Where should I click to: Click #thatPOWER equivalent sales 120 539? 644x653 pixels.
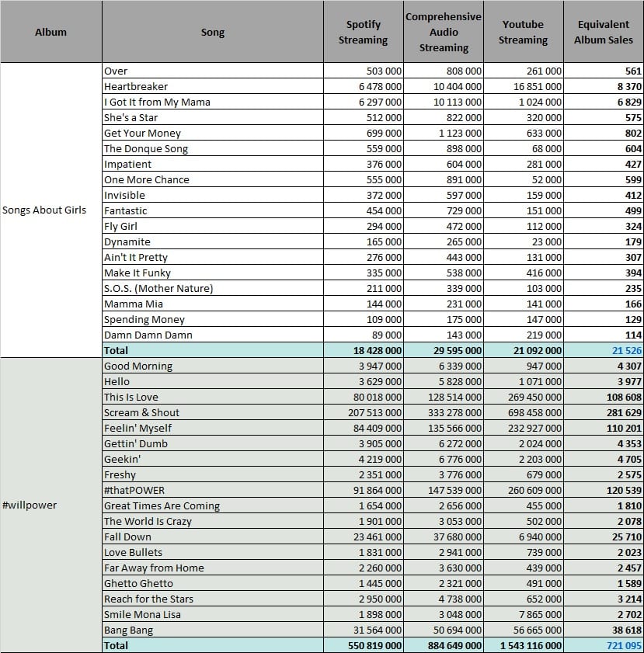click(603, 490)
